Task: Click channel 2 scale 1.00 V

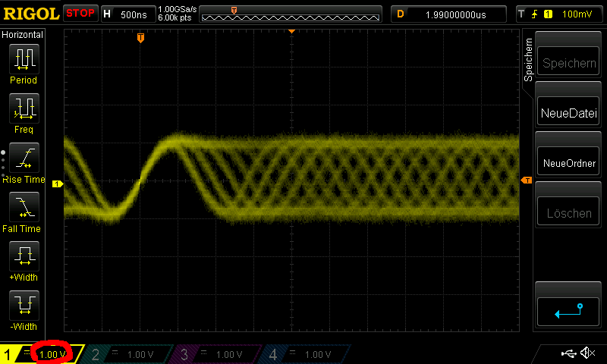Action: click(x=140, y=354)
